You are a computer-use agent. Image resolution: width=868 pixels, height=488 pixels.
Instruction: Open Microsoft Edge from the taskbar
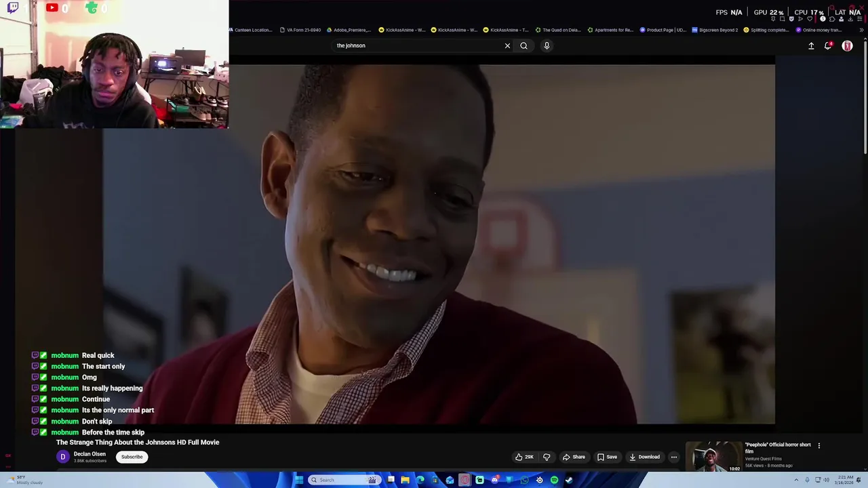point(420,480)
